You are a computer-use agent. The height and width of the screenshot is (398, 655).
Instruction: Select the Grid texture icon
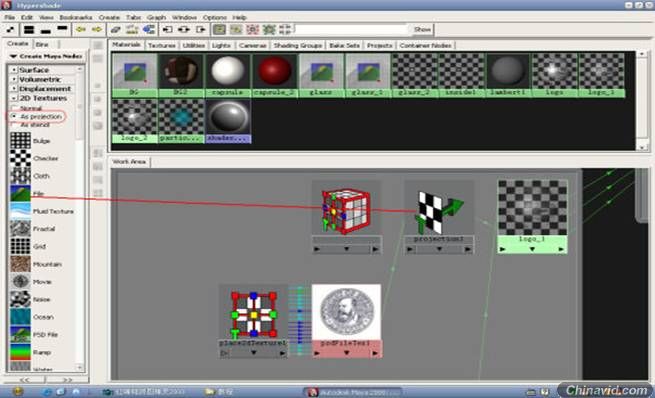(x=20, y=246)
